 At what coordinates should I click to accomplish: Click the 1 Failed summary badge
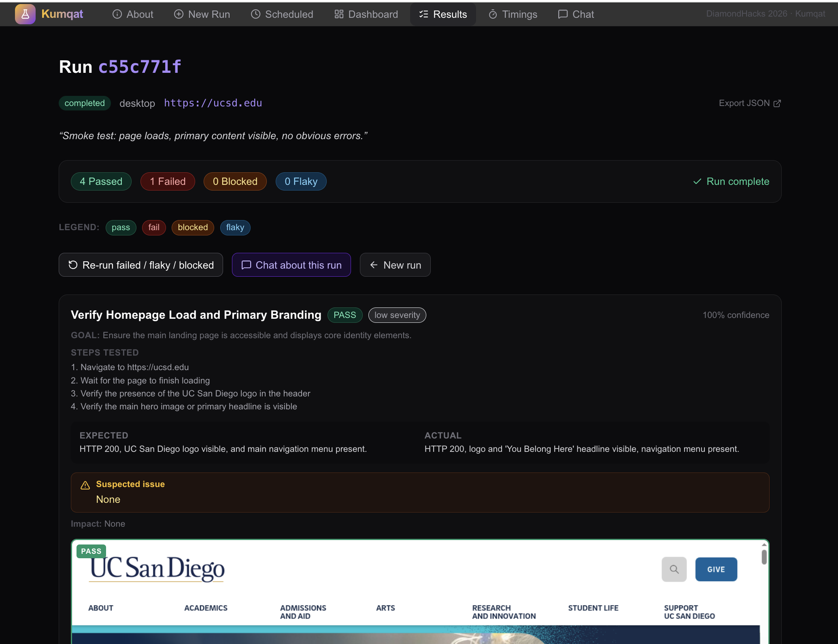click(x=168, y=181)
